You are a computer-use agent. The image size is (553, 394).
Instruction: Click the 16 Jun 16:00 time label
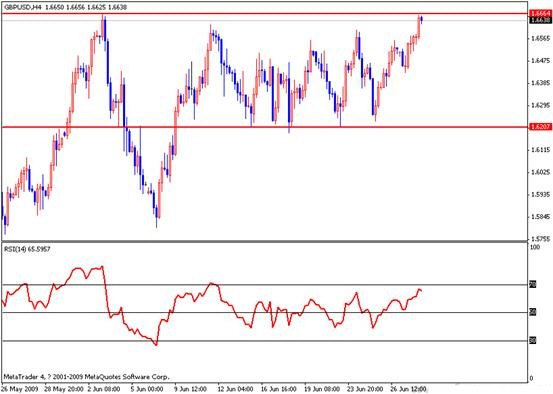279,389
